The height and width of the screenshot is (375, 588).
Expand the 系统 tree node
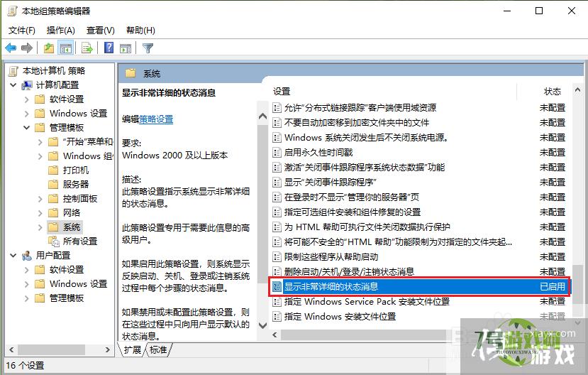click(40, 227)
